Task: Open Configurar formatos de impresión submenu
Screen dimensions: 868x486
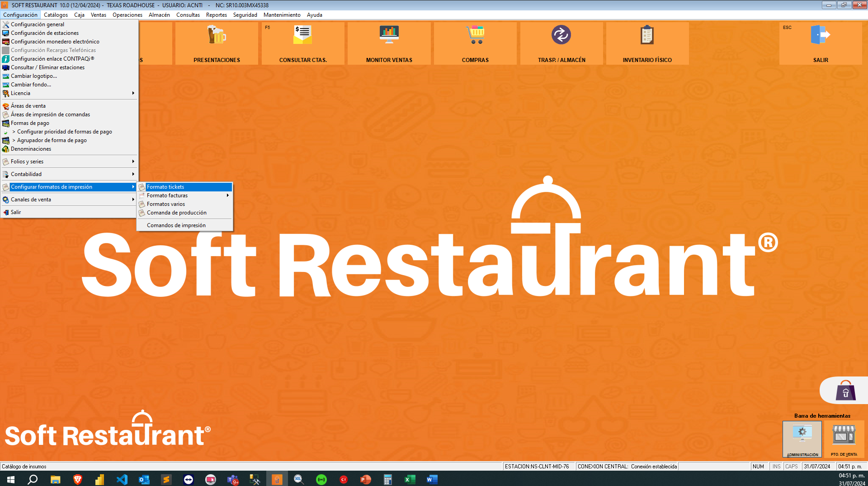Action: point(69,187)
